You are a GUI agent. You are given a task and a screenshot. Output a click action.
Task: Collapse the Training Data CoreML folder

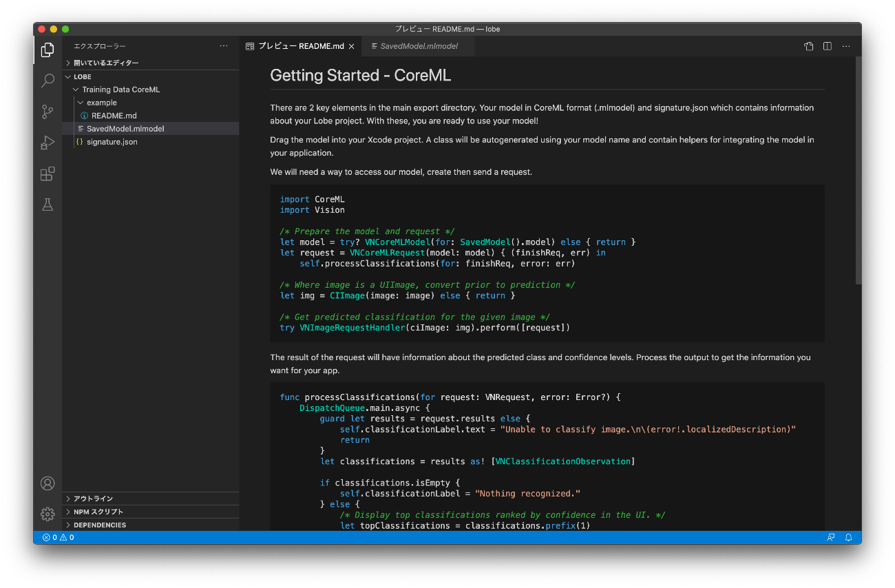[x=151, y=90]
